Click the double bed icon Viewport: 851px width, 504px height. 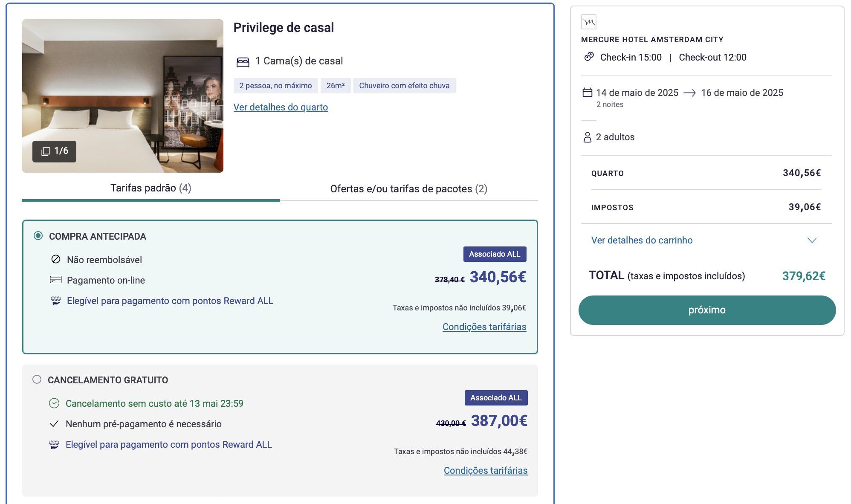(243, 62)
